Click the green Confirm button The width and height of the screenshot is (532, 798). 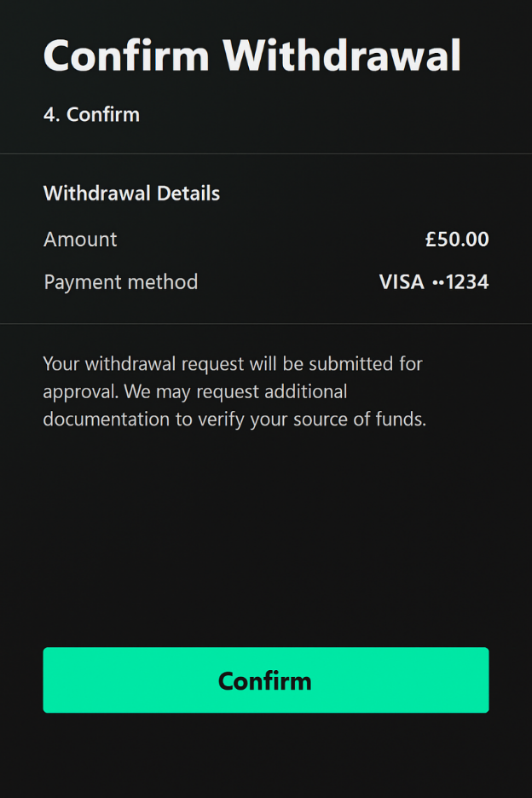pos(266,680)
